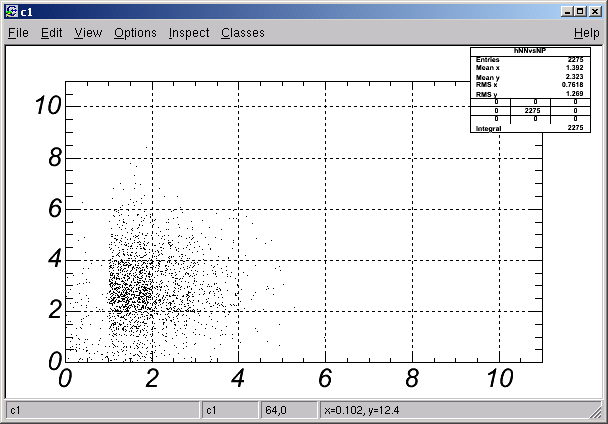Click the x-axis label 4

point(238,378)
